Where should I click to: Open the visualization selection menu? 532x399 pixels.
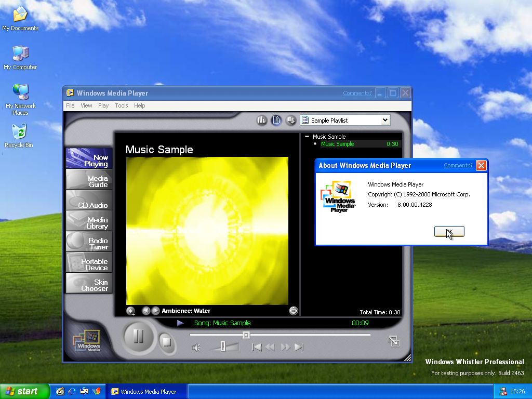[131, 311]
